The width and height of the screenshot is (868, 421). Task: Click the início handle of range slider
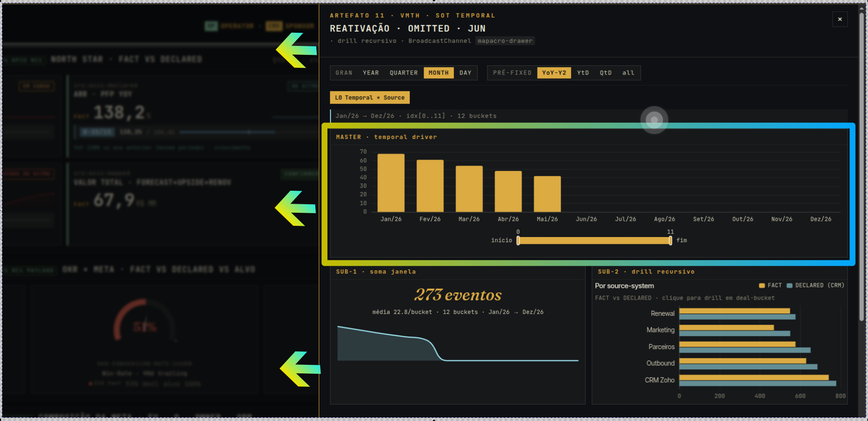[518, 241]
